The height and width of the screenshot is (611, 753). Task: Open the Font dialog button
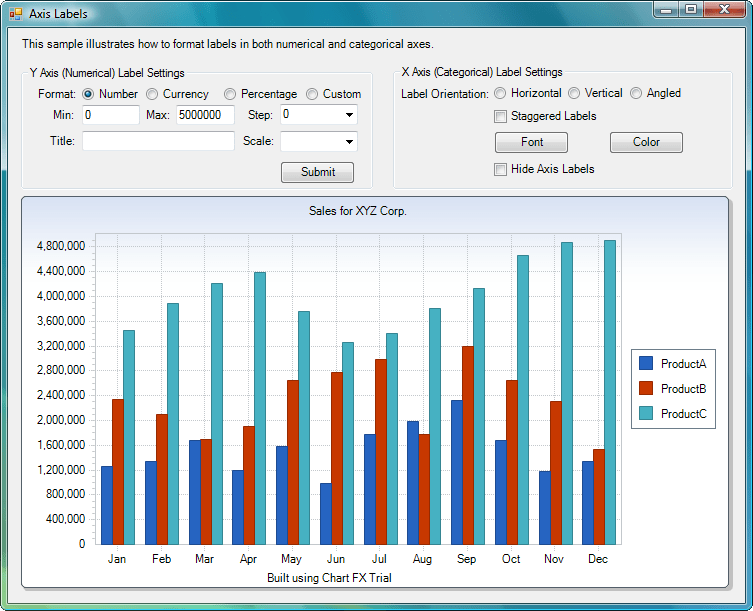tap(531, 142)
